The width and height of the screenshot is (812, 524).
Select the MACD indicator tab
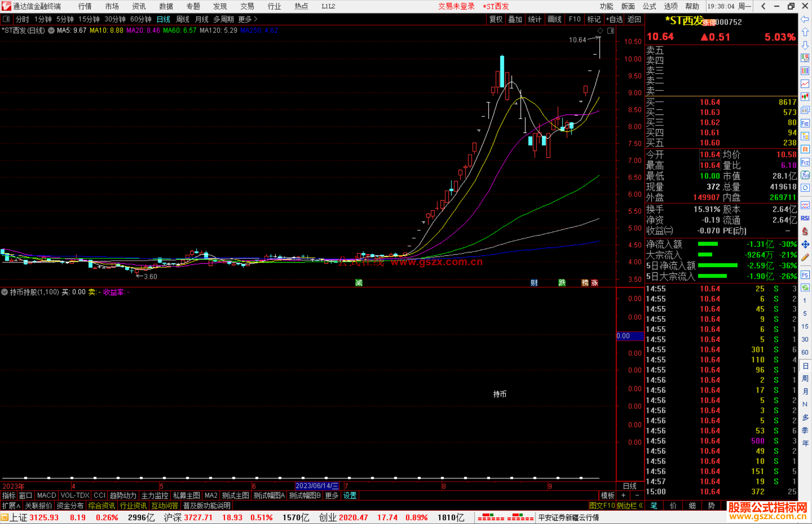pos(46,495)
